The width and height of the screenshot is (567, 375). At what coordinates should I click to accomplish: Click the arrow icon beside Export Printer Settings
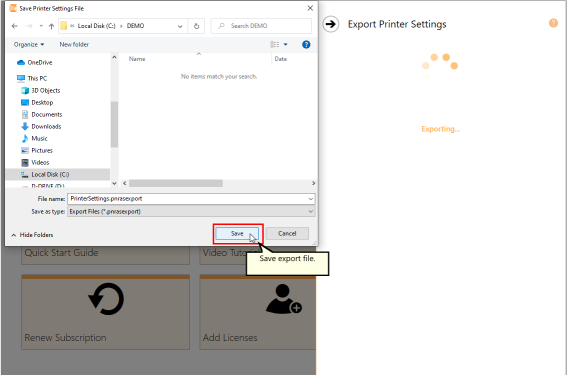coord(331,24)
